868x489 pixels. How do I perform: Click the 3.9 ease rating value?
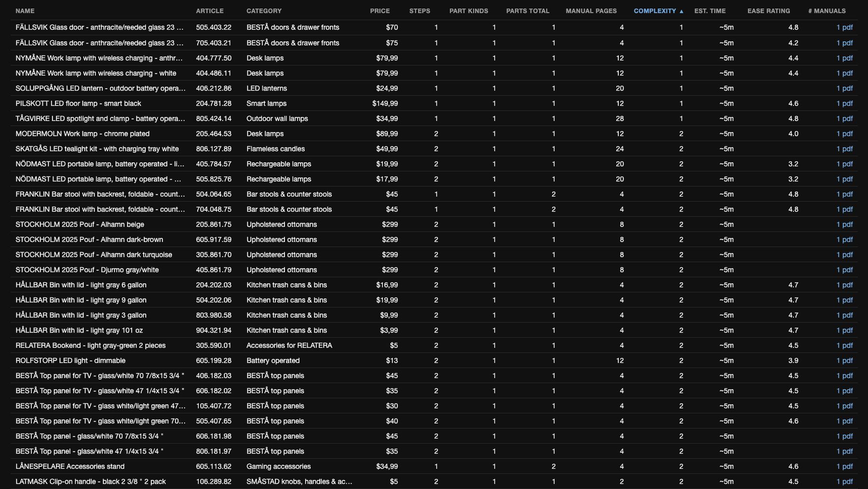793,360
